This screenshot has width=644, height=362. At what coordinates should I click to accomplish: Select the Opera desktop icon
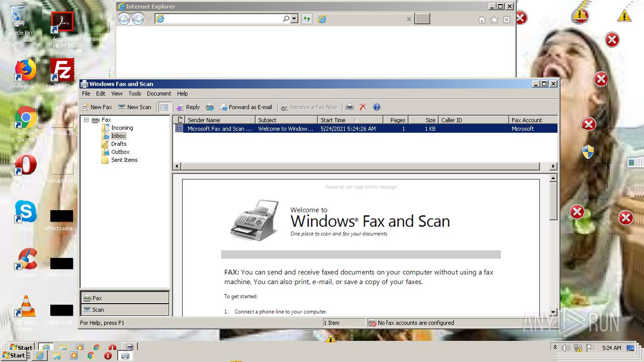(26, 168)
